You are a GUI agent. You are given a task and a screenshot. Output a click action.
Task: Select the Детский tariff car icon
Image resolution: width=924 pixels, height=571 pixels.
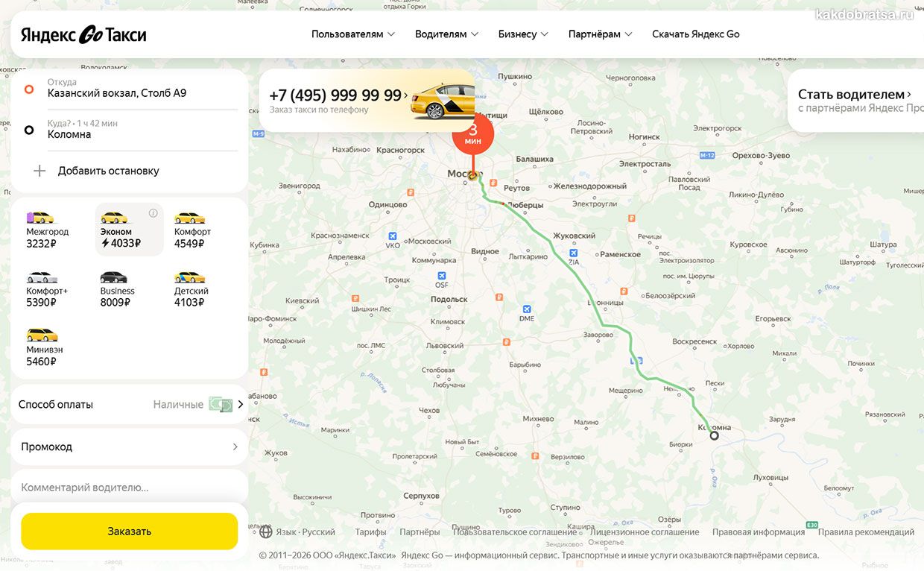189,277
